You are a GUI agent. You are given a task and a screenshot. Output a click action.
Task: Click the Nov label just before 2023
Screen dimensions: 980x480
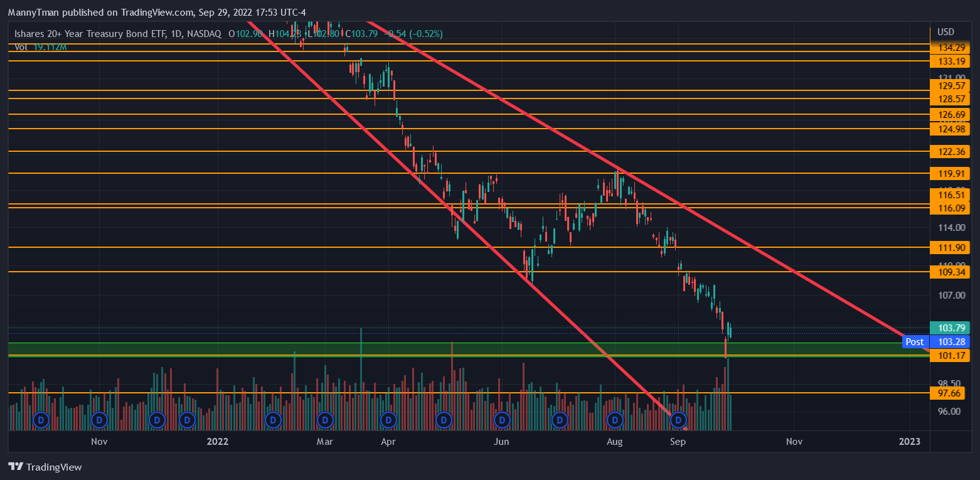[794, 442]
